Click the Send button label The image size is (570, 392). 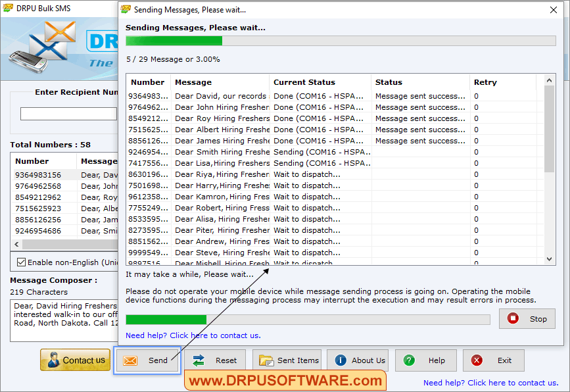158,360
